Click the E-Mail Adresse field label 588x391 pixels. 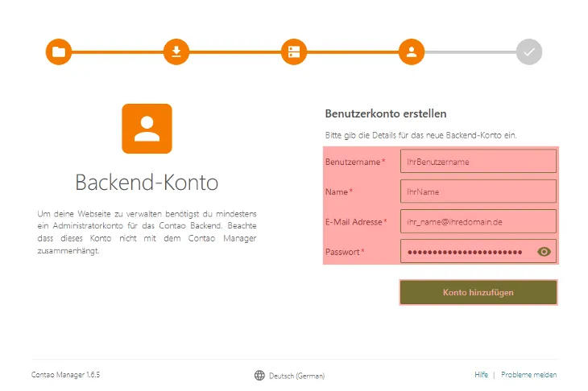coord(353,221)
